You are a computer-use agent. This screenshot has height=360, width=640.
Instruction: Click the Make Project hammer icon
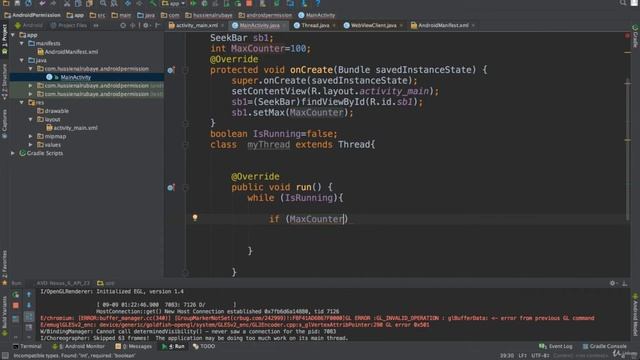(153, 3)
